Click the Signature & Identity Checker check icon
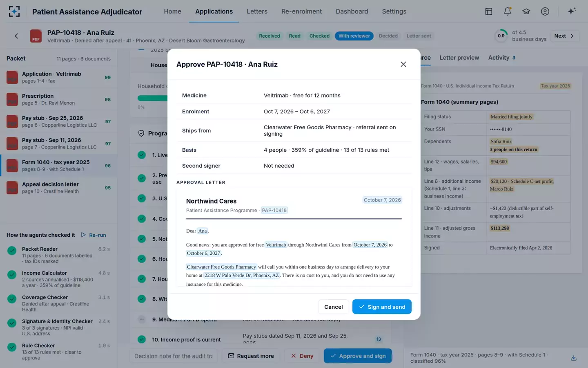Screen dimensions: 588x368 pyautogui.click(x=12, y=323)
